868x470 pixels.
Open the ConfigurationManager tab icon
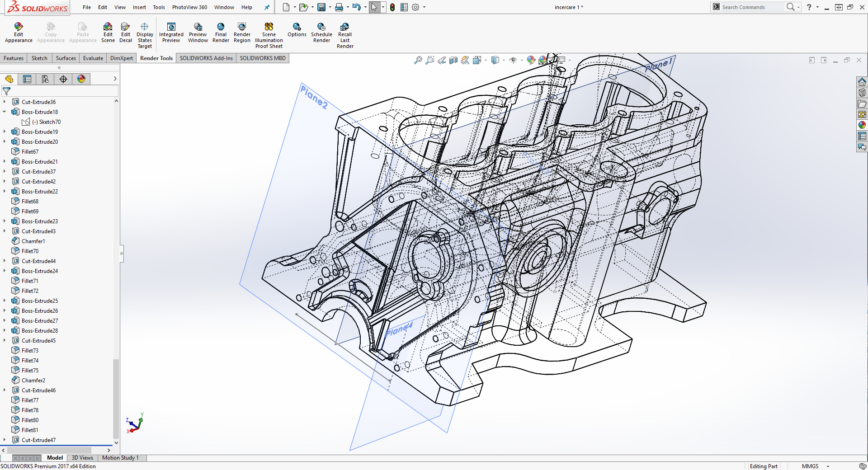(45, 79)
